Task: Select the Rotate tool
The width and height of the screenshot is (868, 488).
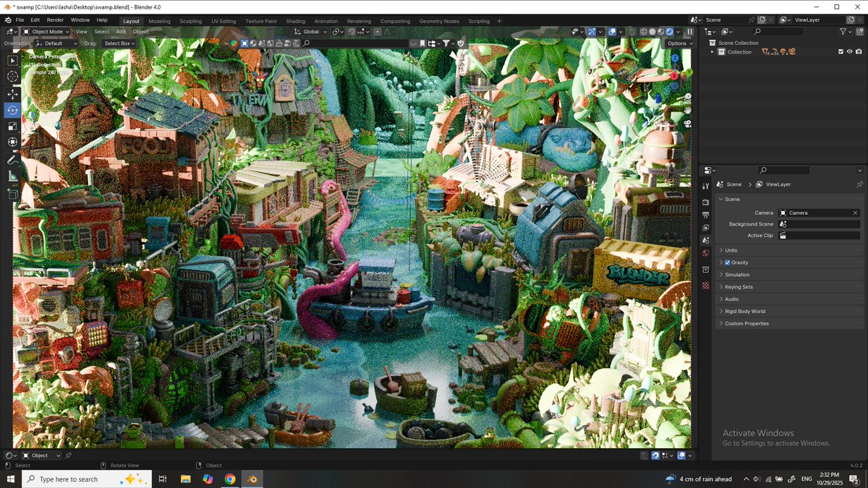Action: [x=14, y=110]
